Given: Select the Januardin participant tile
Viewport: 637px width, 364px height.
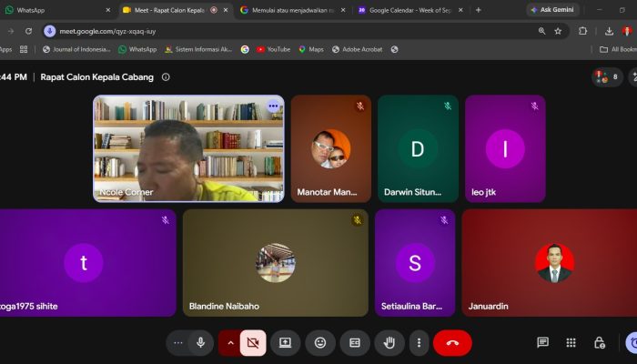Looking at the screenshot, I should (x=550, y=263).
